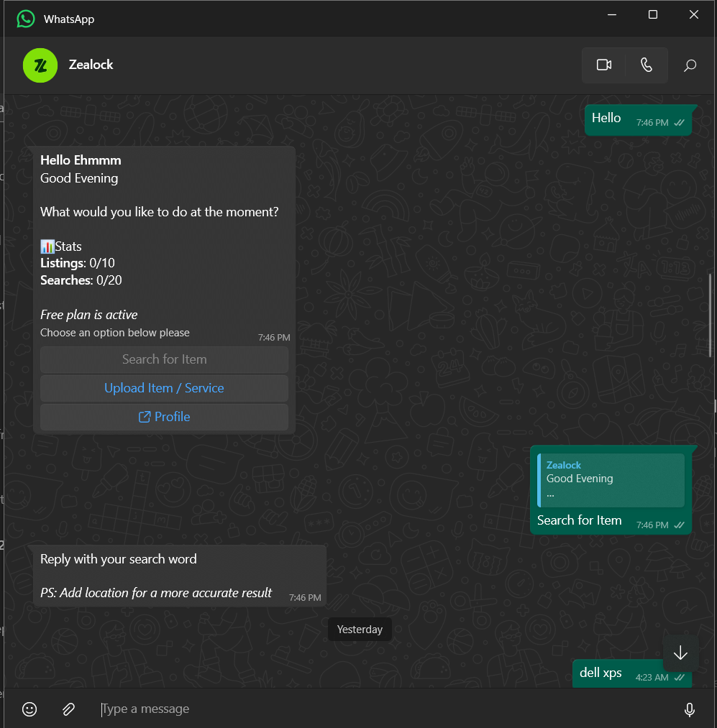Click 'Search for Item' sent reply text

579,520
